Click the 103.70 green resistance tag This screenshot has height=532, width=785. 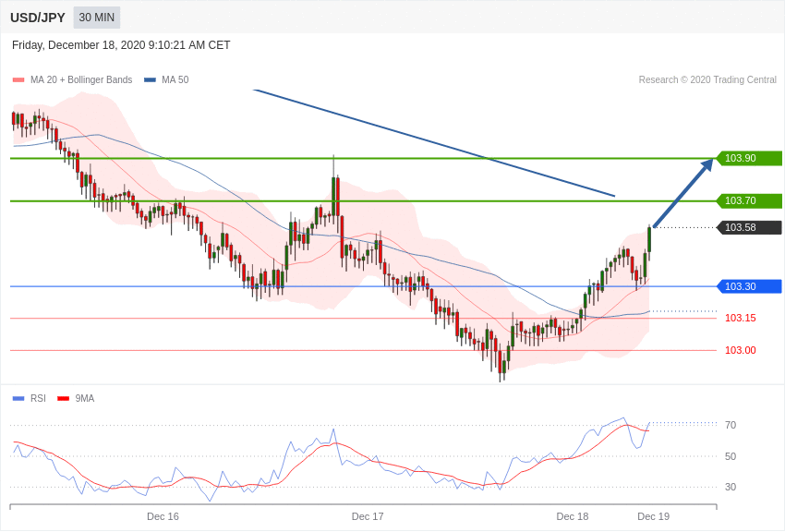pos(750,200)
